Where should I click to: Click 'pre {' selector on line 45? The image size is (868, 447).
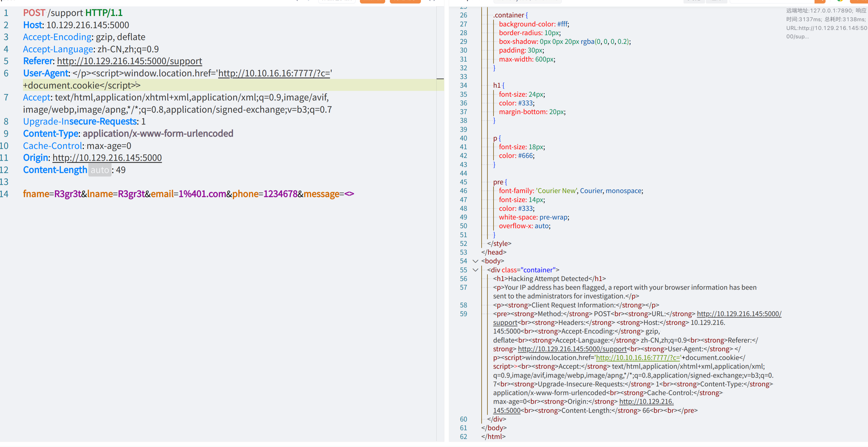[500, 182]
